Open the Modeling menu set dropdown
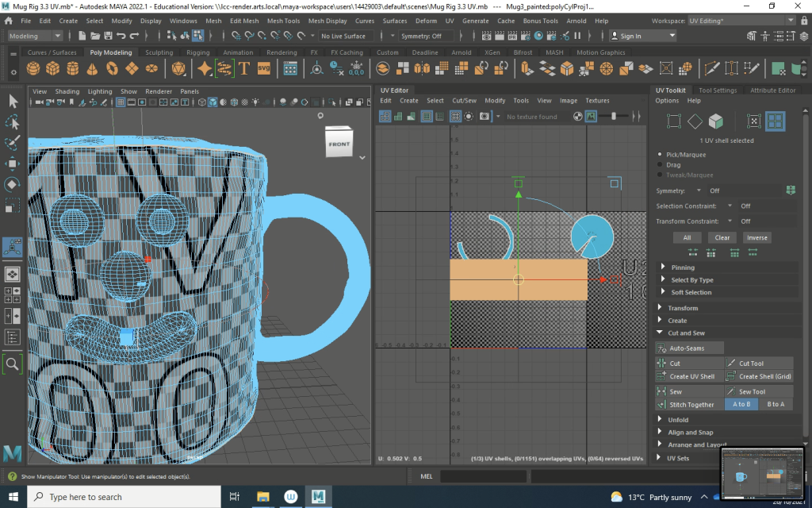 [x=35, y=36]
